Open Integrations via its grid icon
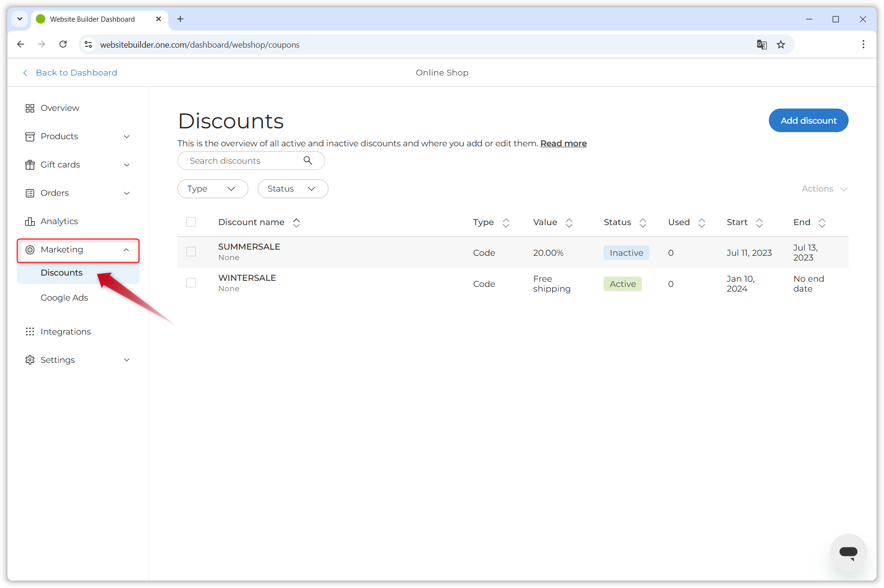Screen dimensions: 884x588 pos(30,331)
